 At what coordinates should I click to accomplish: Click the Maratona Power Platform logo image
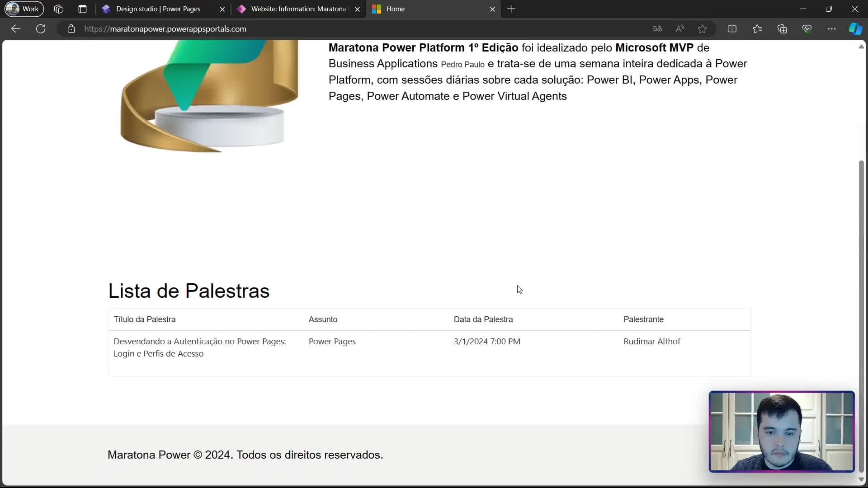click(209, 96)
